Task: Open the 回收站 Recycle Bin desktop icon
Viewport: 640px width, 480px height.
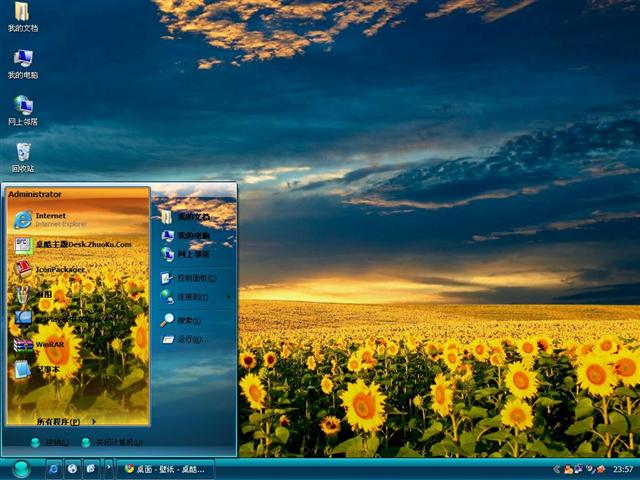Action: coord(22,155)
